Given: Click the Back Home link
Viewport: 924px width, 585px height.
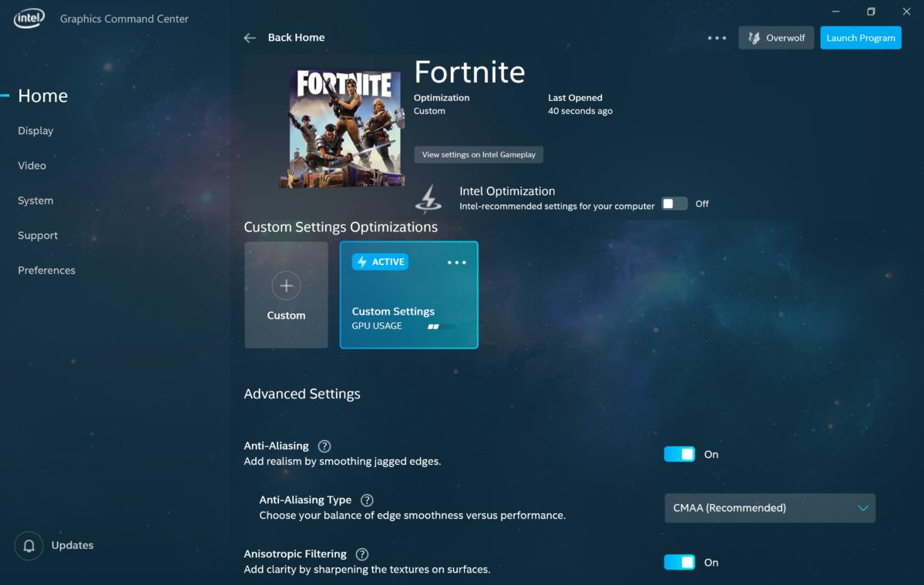Looking at the screenshot, I should click(x=296, y=38).
